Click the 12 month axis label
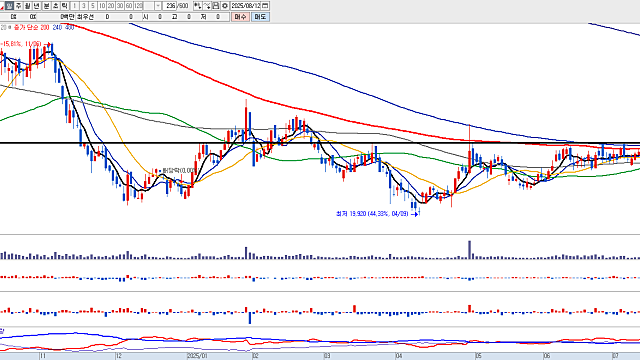Image resolution: width=640 pixels, height=360 pixels. point(118,356)
